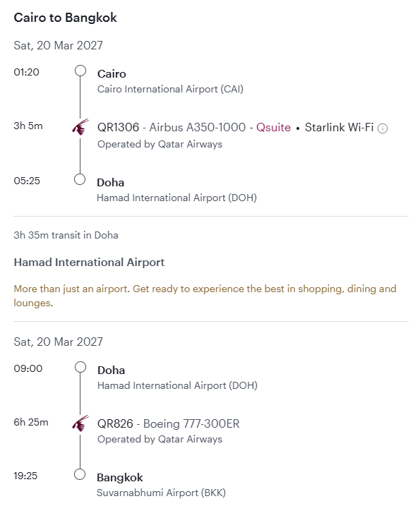This screenshot has height=506, width=420.
Task: Click the Suvarnabhumi Airport (BKK) label
Action: tap(161, 493)
